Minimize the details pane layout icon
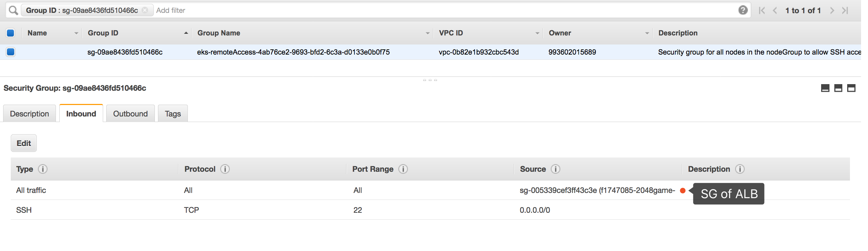Image resolution: width=868 pixels, height=251 pixels. [x=825, y=88]
